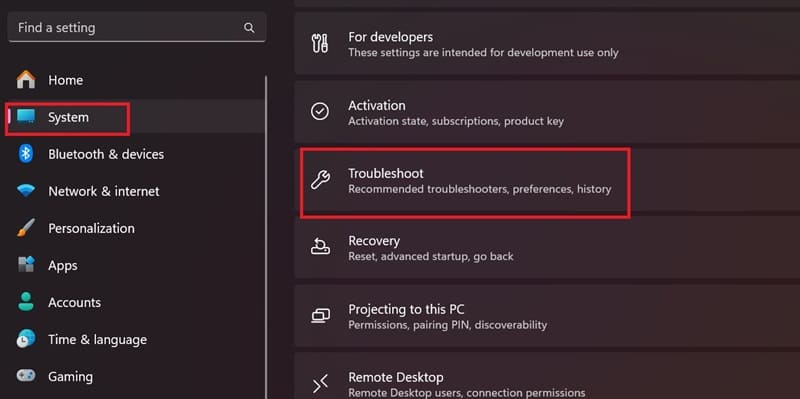Click the For developers tools icon

tap(320, 44)
